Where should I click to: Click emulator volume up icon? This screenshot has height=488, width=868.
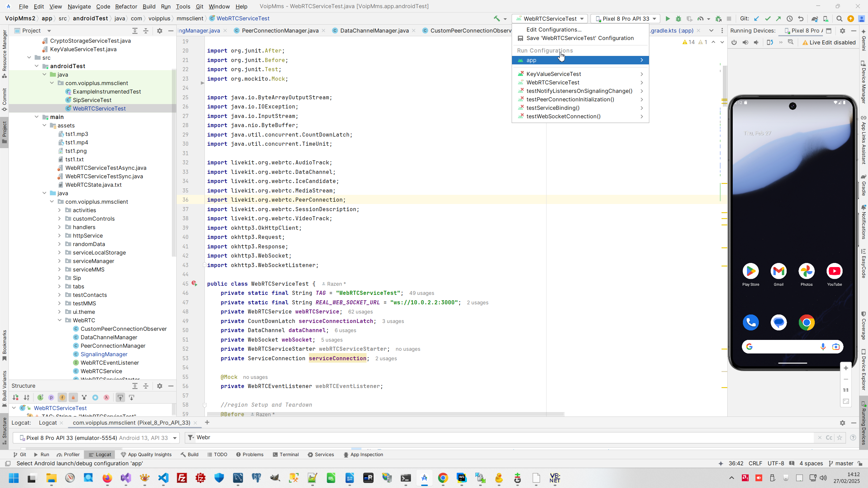[x=745, y=42]
